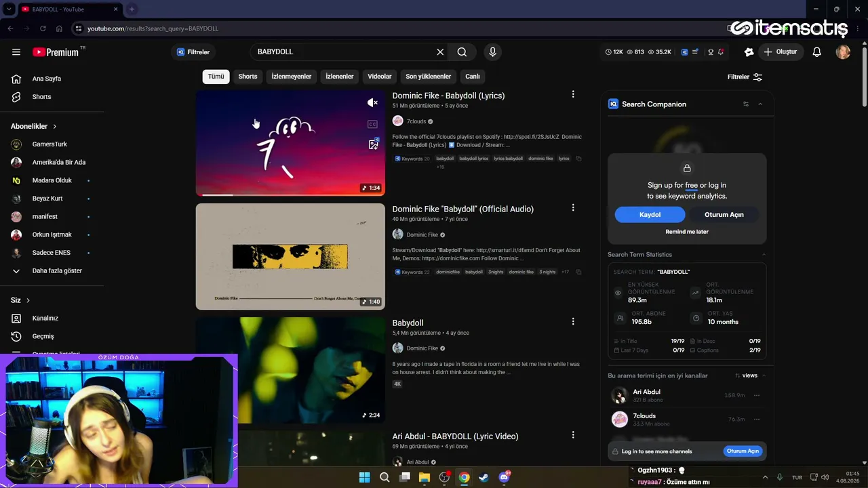Click the Oluştur create button

781,52
